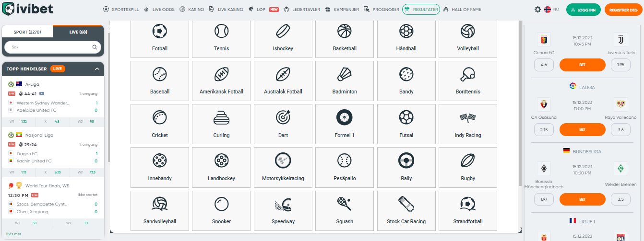Select the Volleyball tile
Screen dimensions: 644x241
[x=468, y=39]
